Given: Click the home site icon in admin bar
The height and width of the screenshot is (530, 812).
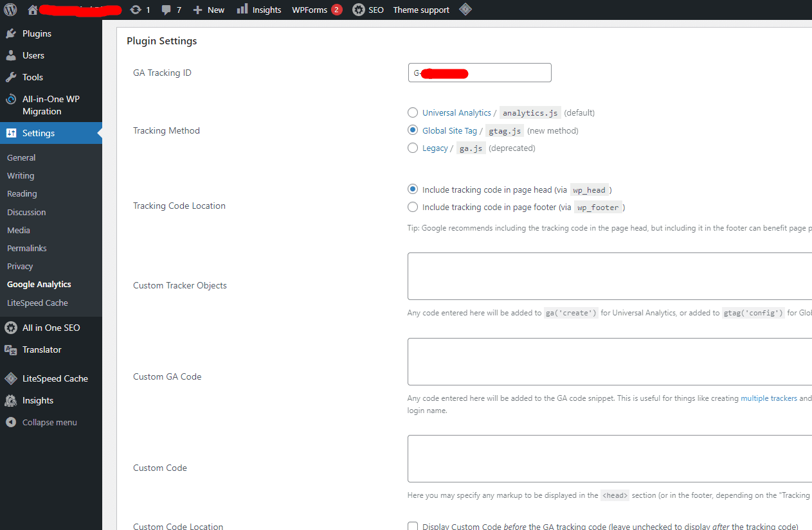Looking at the screenshot, I should (x=33, y=10).
